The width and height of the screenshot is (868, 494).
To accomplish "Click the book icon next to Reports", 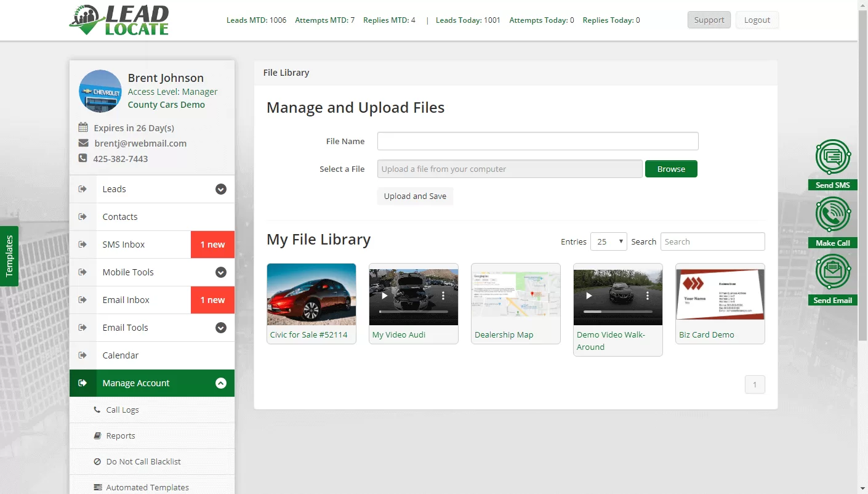I will click(x=97, y=435).
